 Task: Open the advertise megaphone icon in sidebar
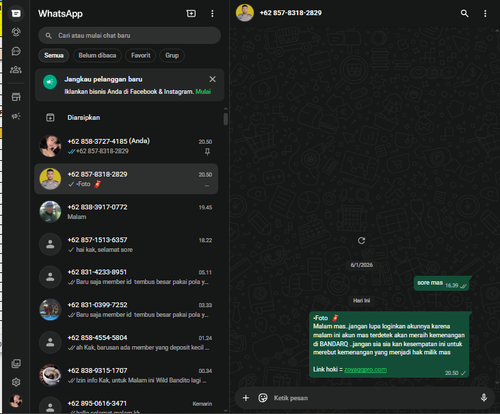[16, 116]
